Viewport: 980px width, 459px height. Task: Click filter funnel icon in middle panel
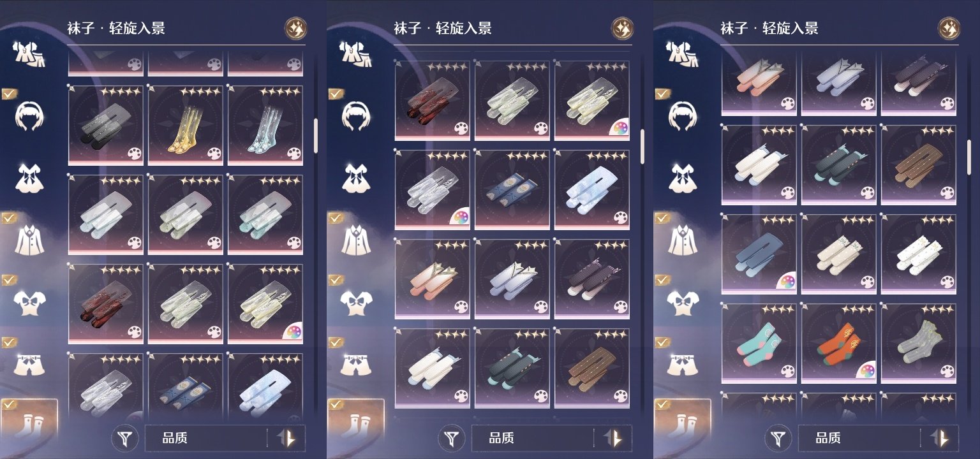[453, 439]
